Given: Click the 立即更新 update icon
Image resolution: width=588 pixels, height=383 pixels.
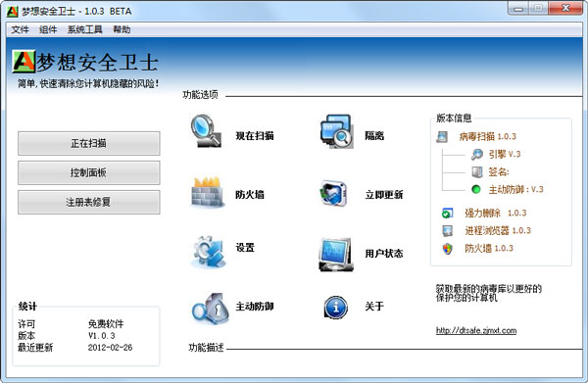Looking at the screenshot, I should coord(333,193).
